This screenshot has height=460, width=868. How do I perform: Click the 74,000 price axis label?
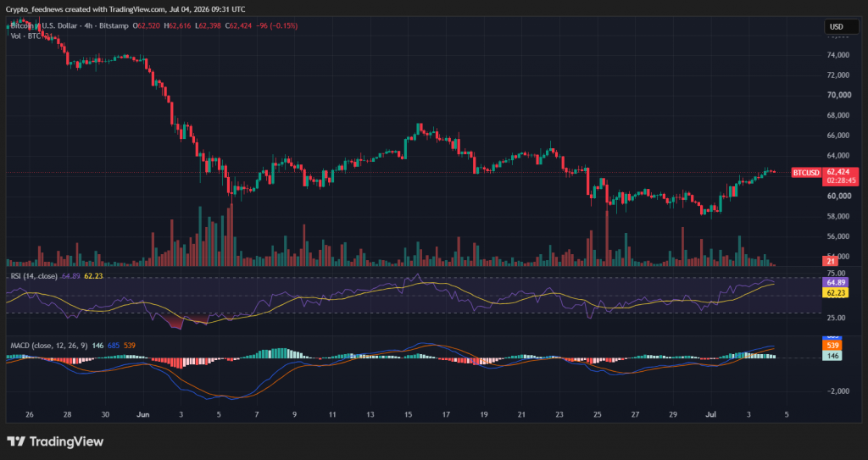click(839, 55)
